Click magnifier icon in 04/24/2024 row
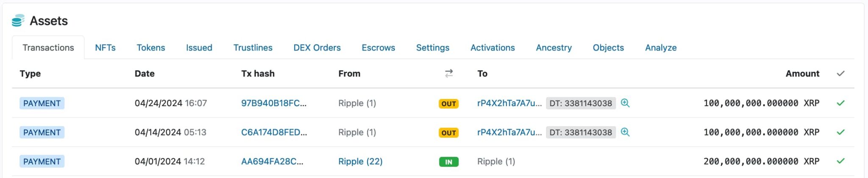The height and width of the screenshot is (178, 868). 625,103
